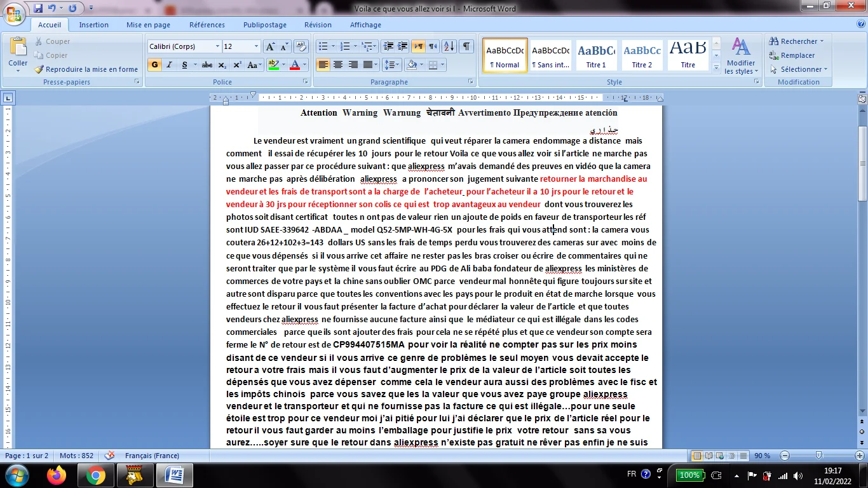Image resolution: width=868 pixels, height=488 pixels.
Task: Undo the last action
Action: tap(52, 9)
